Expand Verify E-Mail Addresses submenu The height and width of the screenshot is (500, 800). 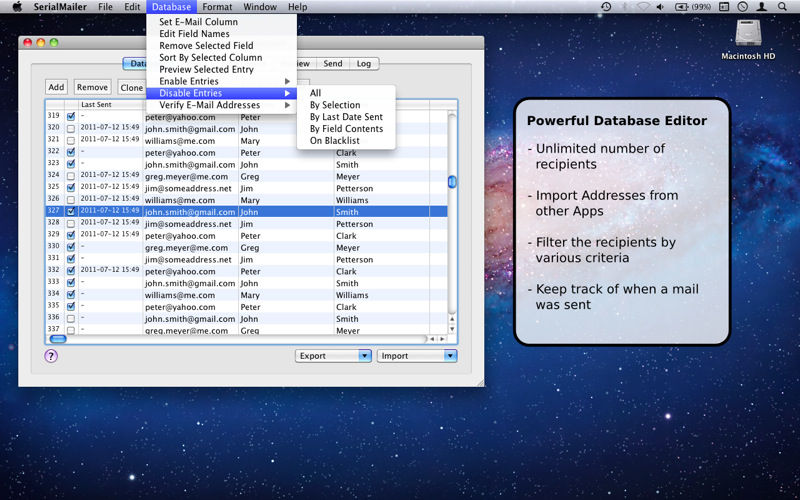pos(221,105)
